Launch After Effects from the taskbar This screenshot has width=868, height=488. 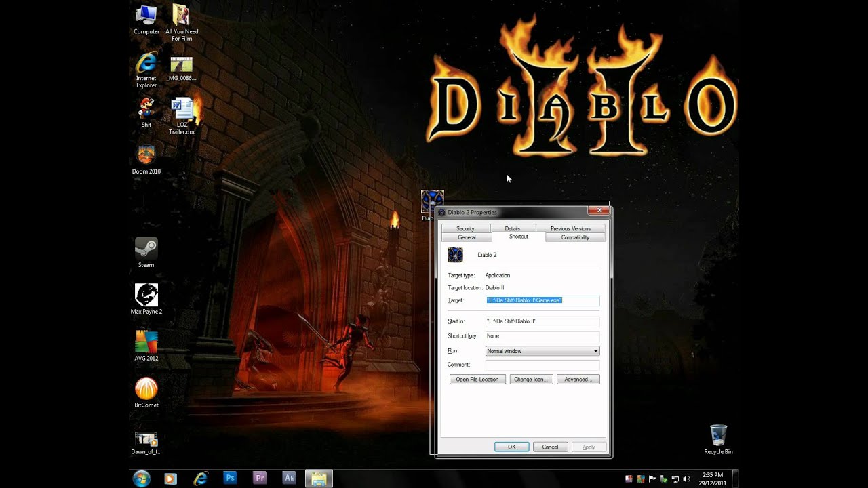[x=290, y=478]
